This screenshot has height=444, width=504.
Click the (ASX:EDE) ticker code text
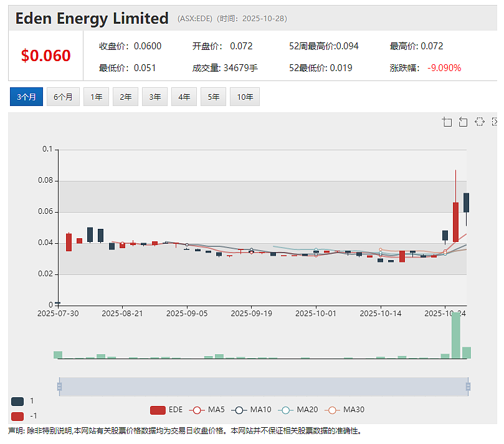(x=195, y=19)
